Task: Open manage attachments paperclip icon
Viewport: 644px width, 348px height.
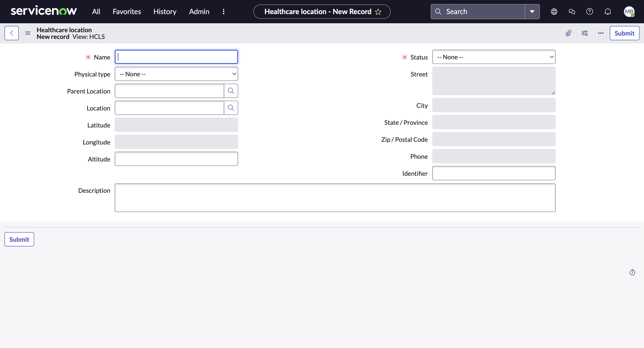Action: [568, 33]
